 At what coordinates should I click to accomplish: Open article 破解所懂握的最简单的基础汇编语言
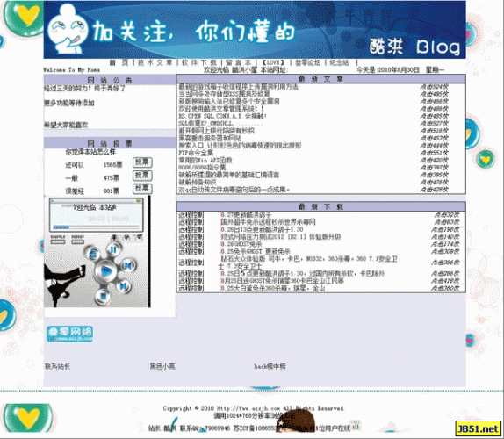229,175
